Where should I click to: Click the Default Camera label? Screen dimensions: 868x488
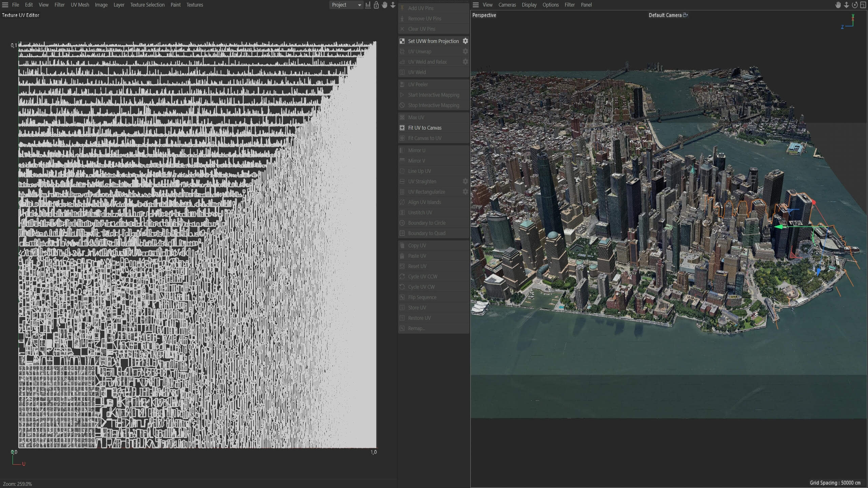pyautogui.click(x=665, y=15)
